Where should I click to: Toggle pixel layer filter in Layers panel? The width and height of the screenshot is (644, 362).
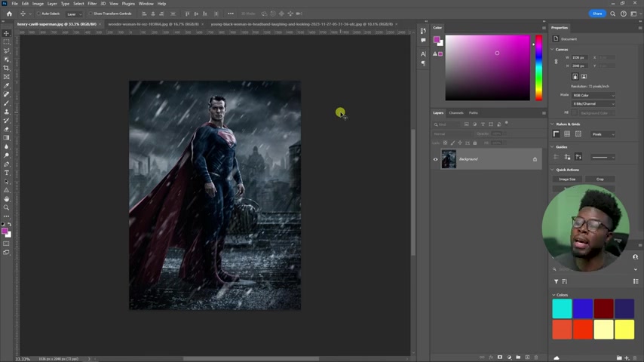click(x=467, y=124)
